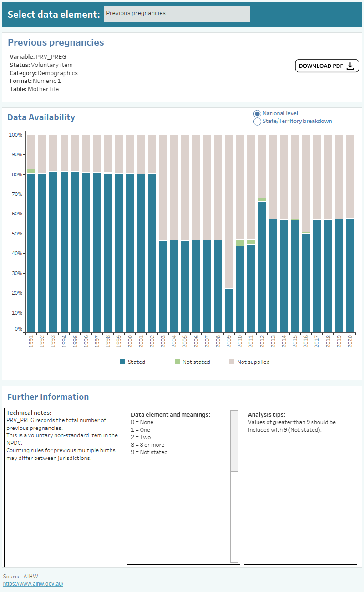Viewport: 364px width, 592px height.
Task: Follow the aihw.gov.au source link
Action: tap(32, 583)
